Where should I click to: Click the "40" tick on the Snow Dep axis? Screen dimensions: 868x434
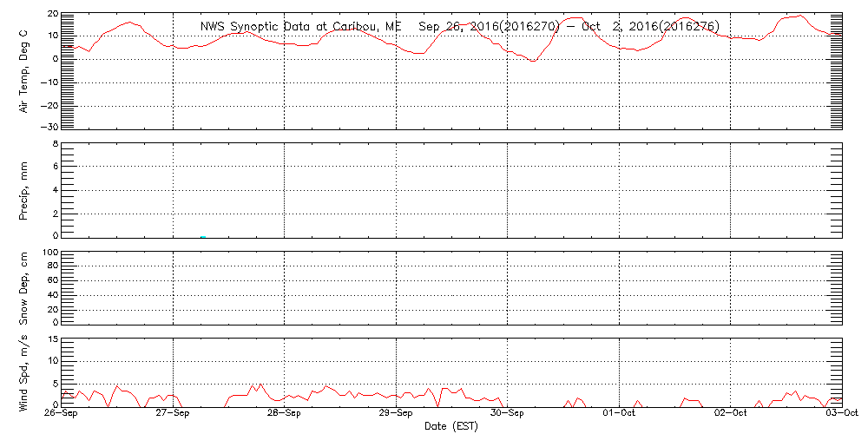(x=52, y=295)
